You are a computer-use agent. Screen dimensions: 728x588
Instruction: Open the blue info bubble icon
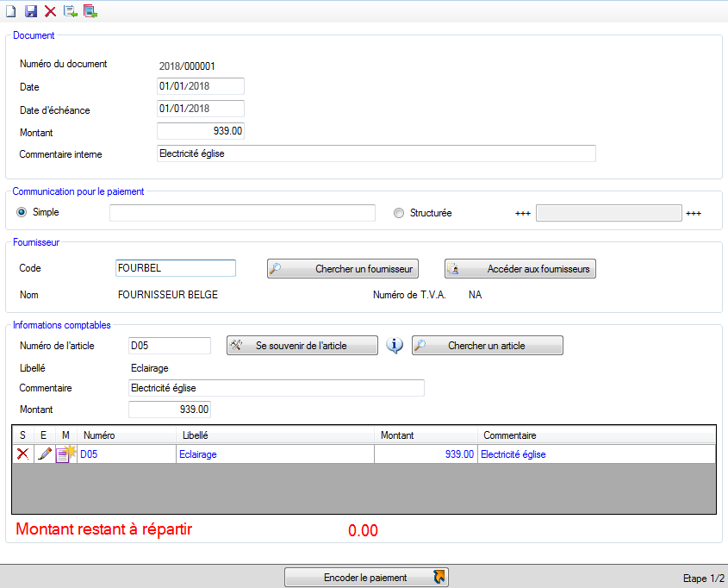(x=395, y=346)
